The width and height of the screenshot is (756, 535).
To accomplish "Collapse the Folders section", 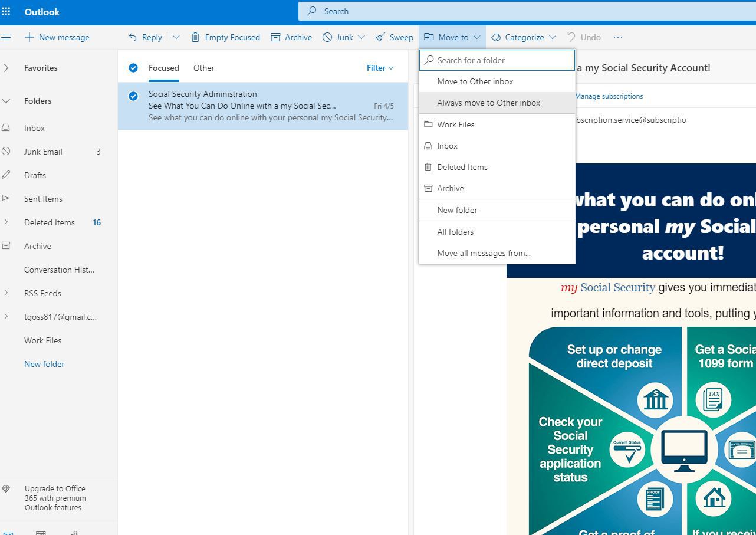I will 6,101.
